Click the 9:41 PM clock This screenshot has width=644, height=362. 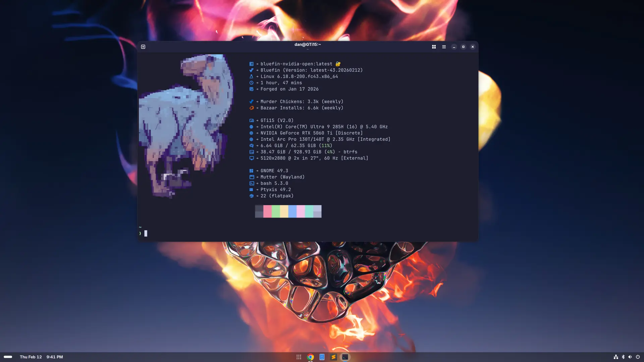pyautogui.click(x=55, y=357)
